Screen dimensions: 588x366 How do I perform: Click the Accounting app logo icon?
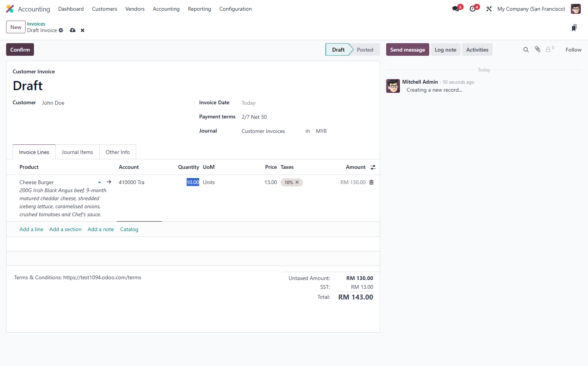pos(10,9)
